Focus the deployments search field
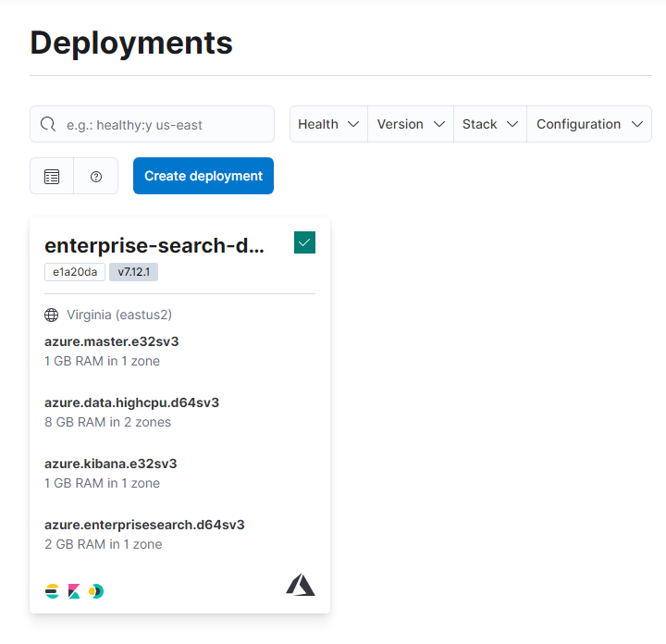Screen dimensions: 666x644 point(152,124)
